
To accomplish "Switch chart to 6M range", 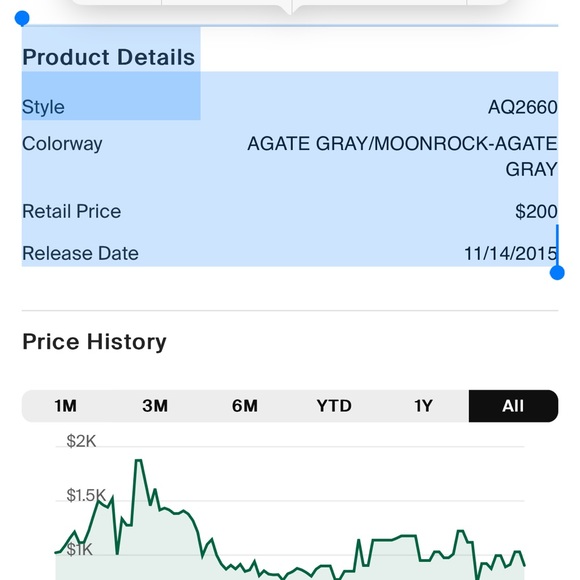I will tap(245, 406).
